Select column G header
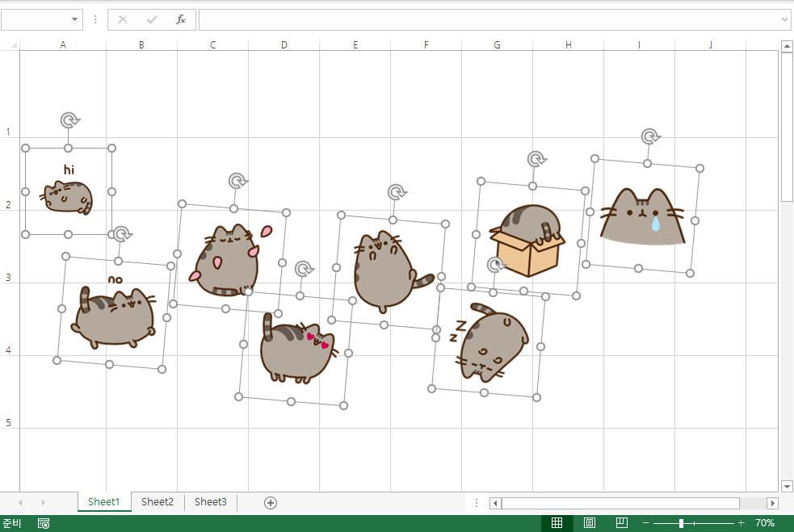The height and width of the screenshot is (532, 794). click(x=498, y=45)
